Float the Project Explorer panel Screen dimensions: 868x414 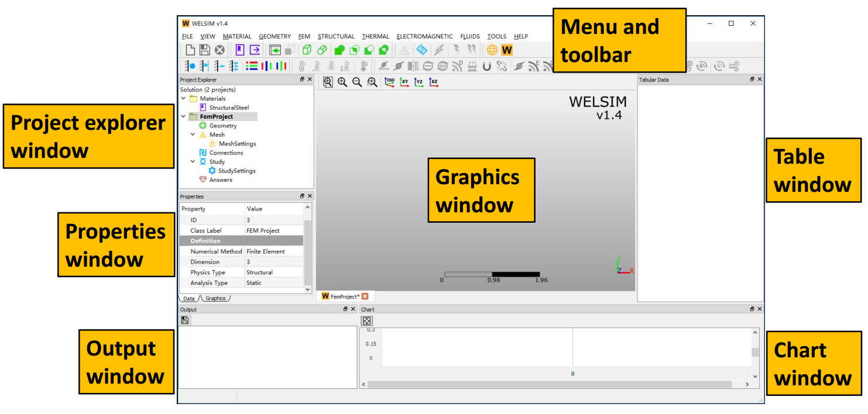(x=303, y=80)
